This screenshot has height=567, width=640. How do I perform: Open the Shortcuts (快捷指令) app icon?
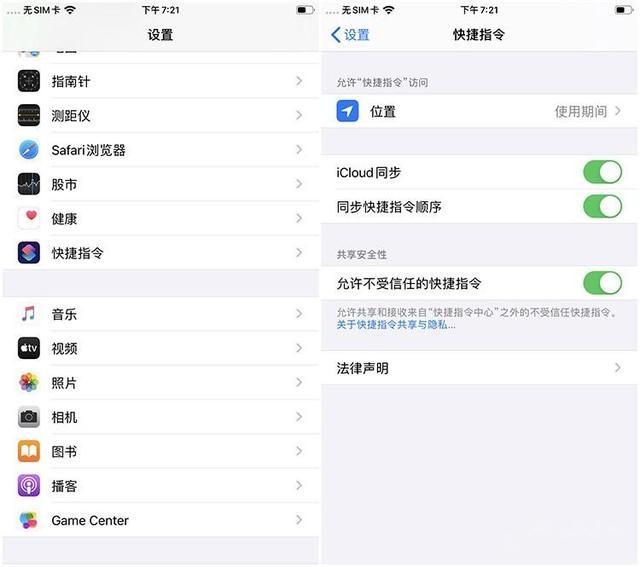coord(29,253)
